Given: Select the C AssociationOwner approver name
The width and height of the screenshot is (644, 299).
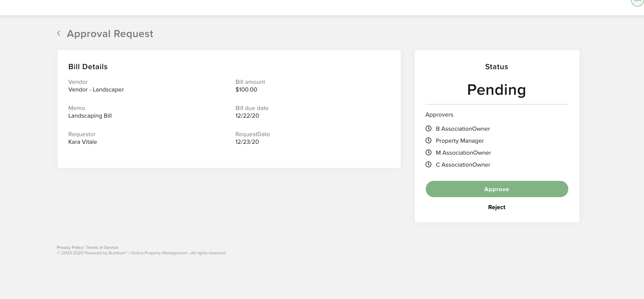Looking at the screenshot, I should [x=463, y=165].
